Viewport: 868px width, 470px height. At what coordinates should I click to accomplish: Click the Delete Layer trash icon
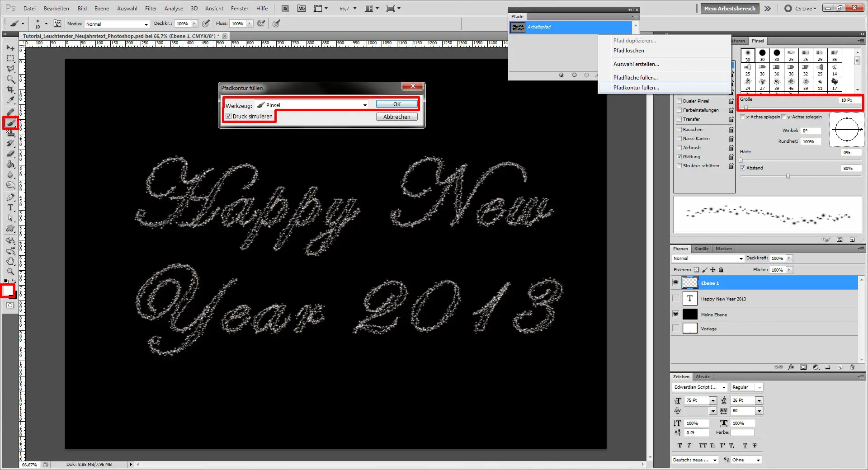pos(853,367)
